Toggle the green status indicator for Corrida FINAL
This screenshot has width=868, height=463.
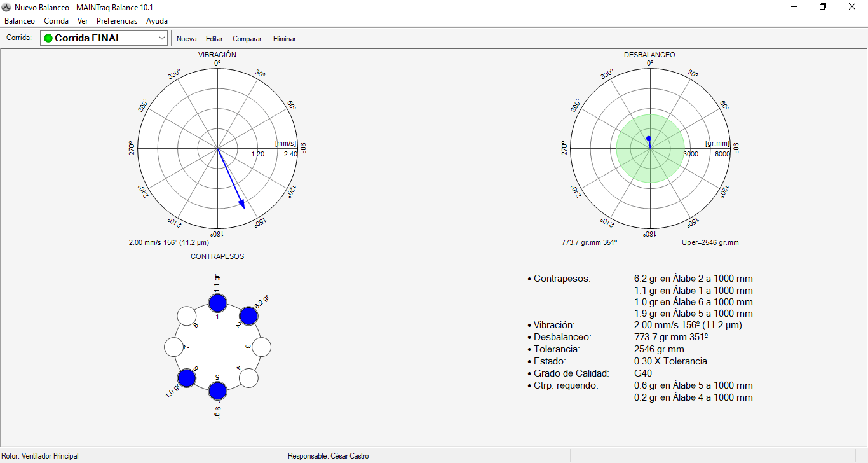coord(48,38)
